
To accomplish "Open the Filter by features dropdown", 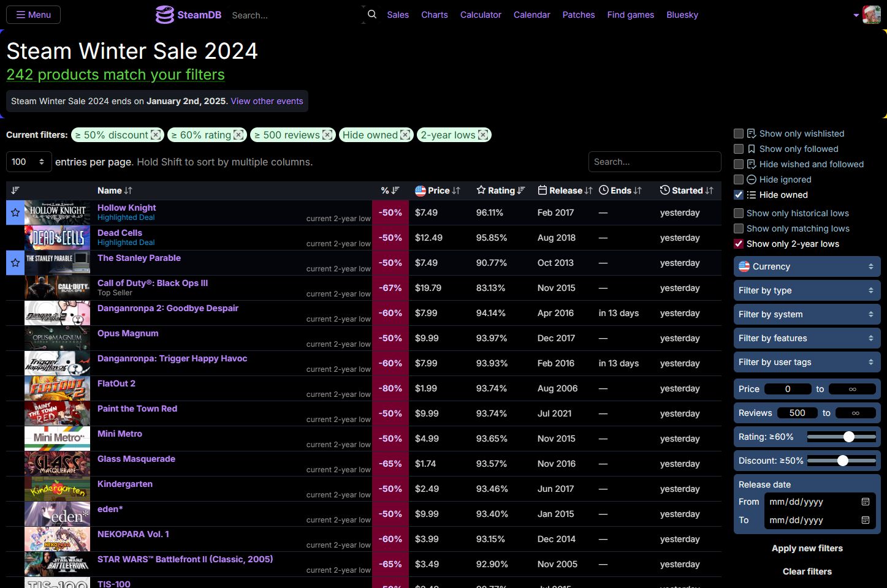I will point(807,338).
